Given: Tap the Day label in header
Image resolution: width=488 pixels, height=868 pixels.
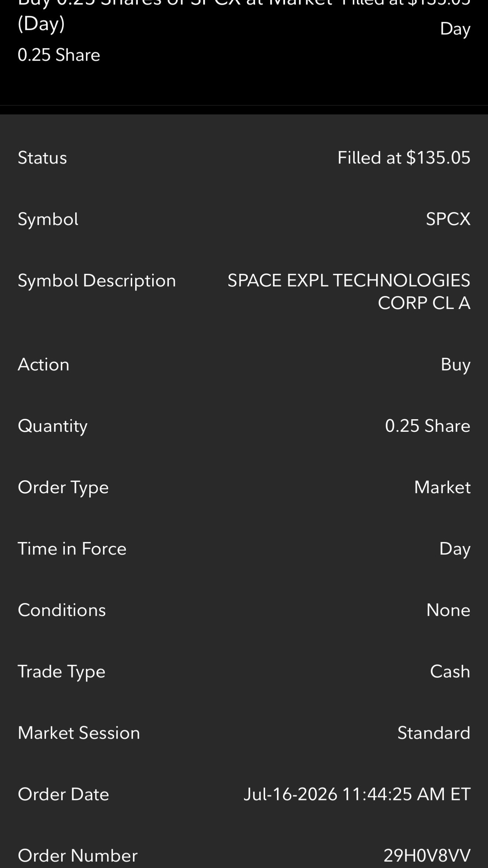Looking at the screenshot, I should [x=455, y=29].
